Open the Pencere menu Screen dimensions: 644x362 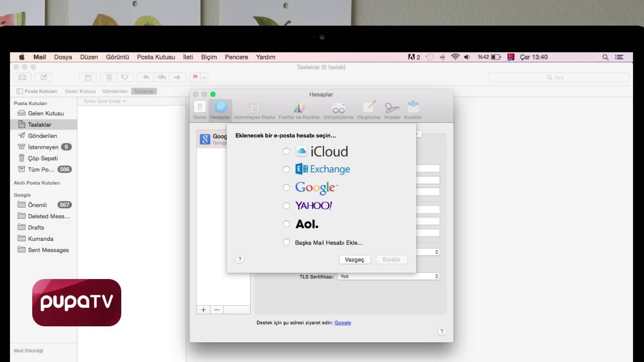(x=236, y=57)
